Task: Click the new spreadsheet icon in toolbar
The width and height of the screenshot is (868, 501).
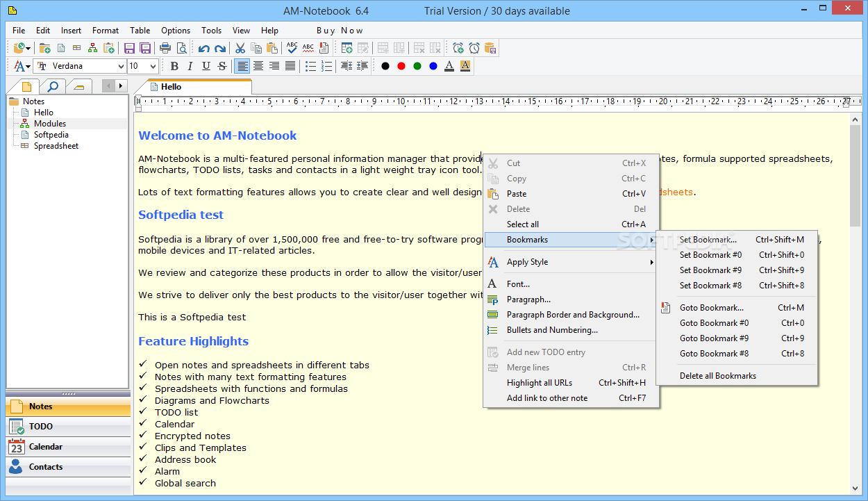Action: [x=77, y=48]
